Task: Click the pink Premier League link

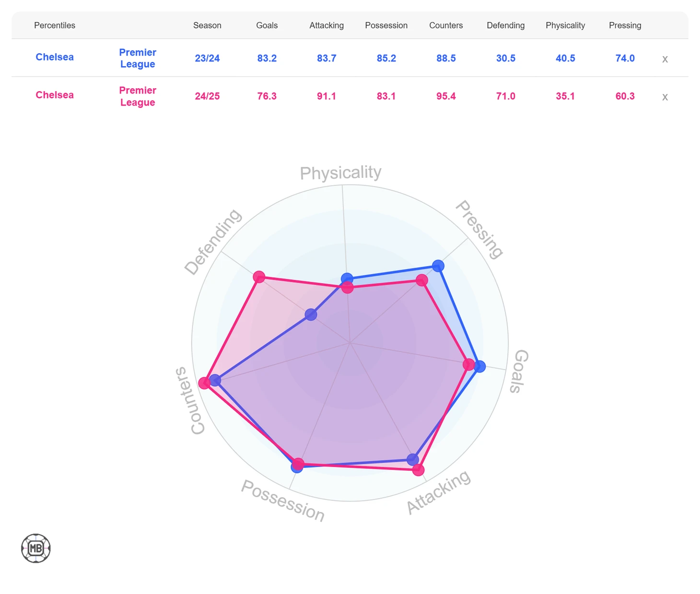Action: tap(138, 96)
